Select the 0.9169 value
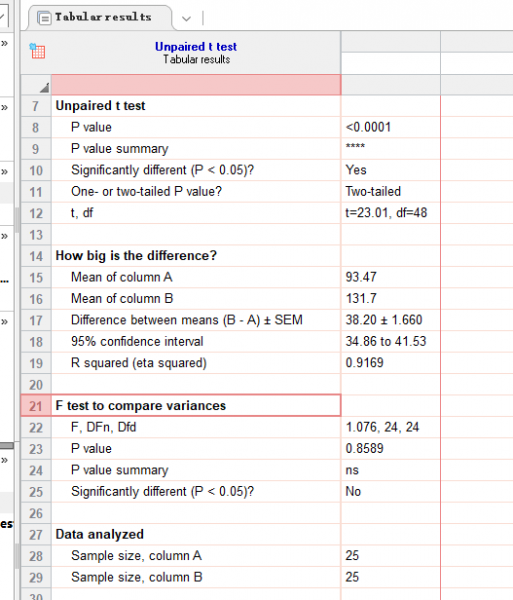The image size is (513, 600). (365, 363)
